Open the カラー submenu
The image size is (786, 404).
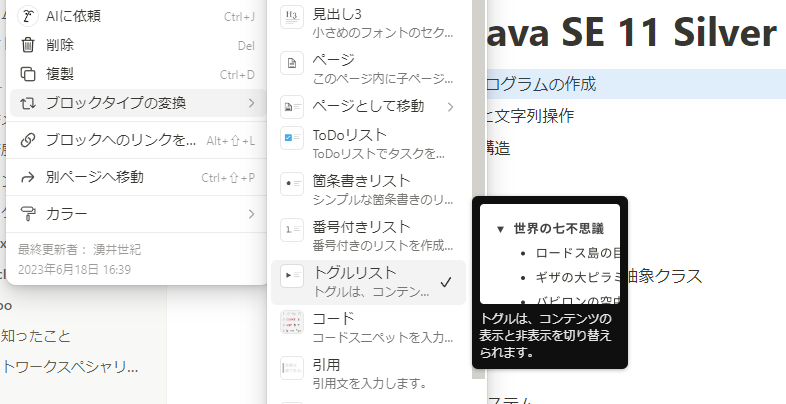[138, 215]
